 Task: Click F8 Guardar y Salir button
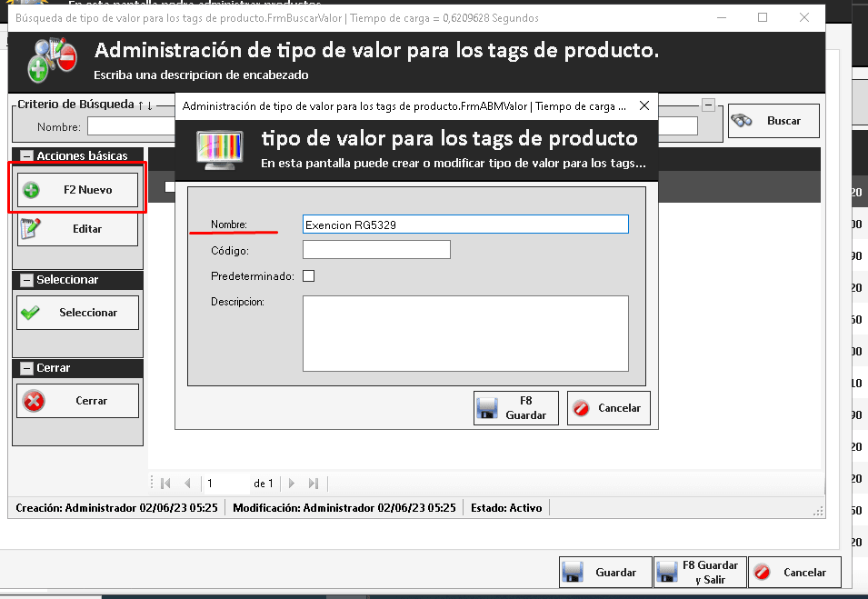[700, 573]
